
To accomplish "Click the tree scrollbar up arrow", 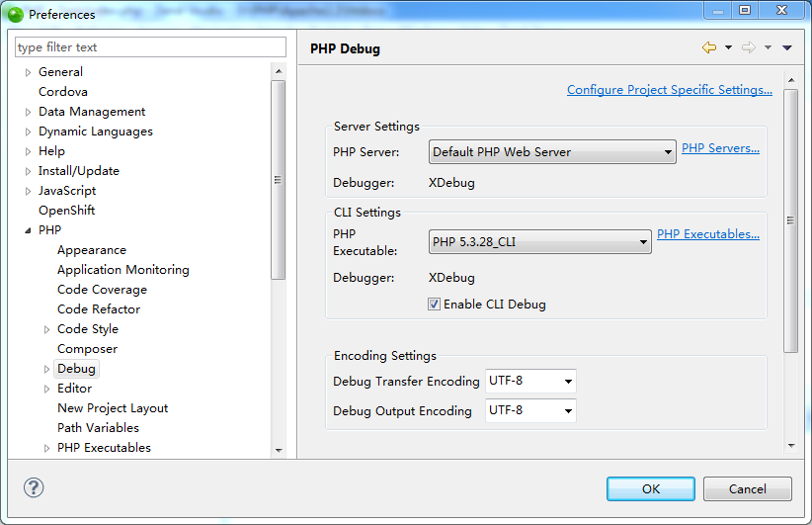I will pos(279,71).
